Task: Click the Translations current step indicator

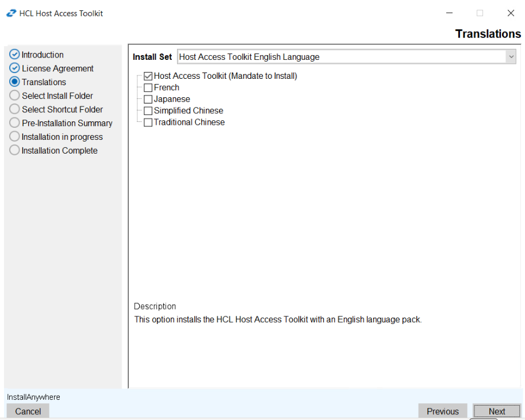Action: 14,82
